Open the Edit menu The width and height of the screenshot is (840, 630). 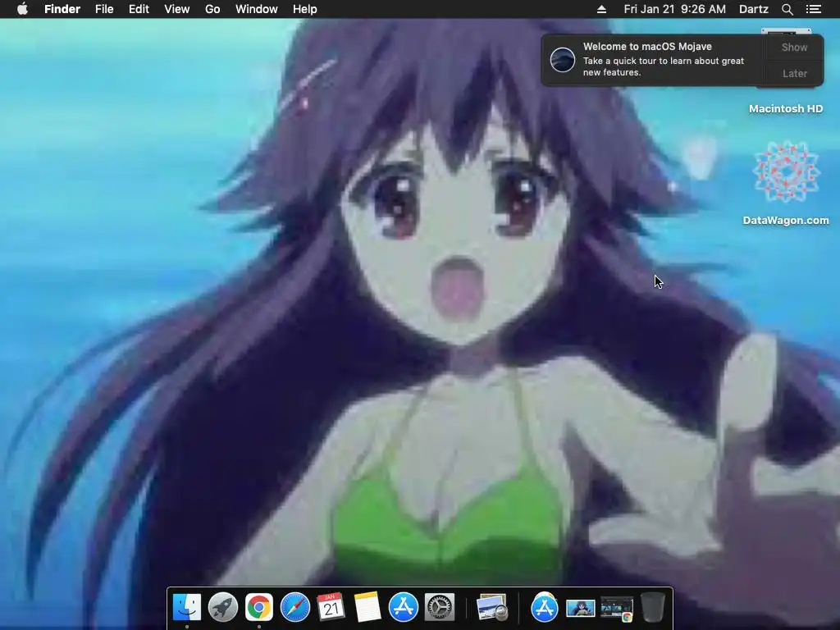(x=139, y=9)
